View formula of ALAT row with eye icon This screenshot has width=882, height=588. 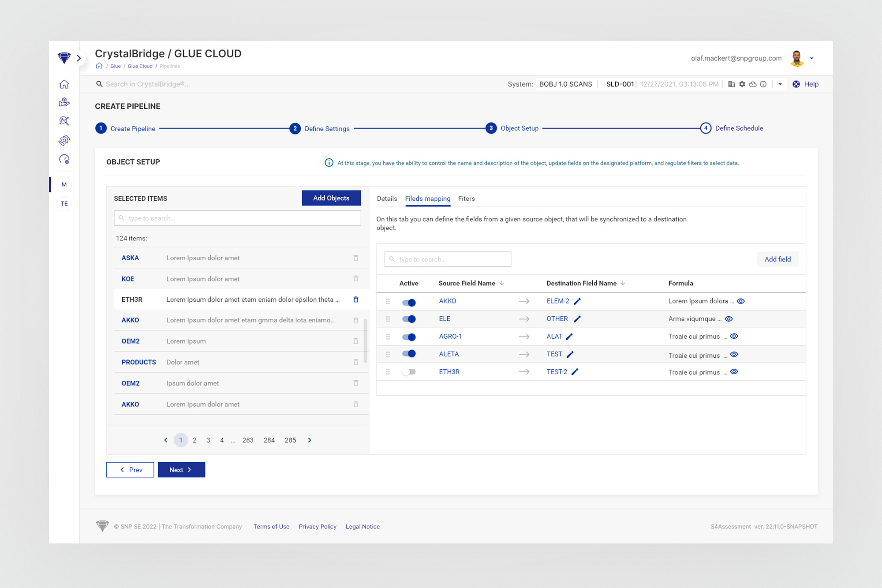click(734, 336)
